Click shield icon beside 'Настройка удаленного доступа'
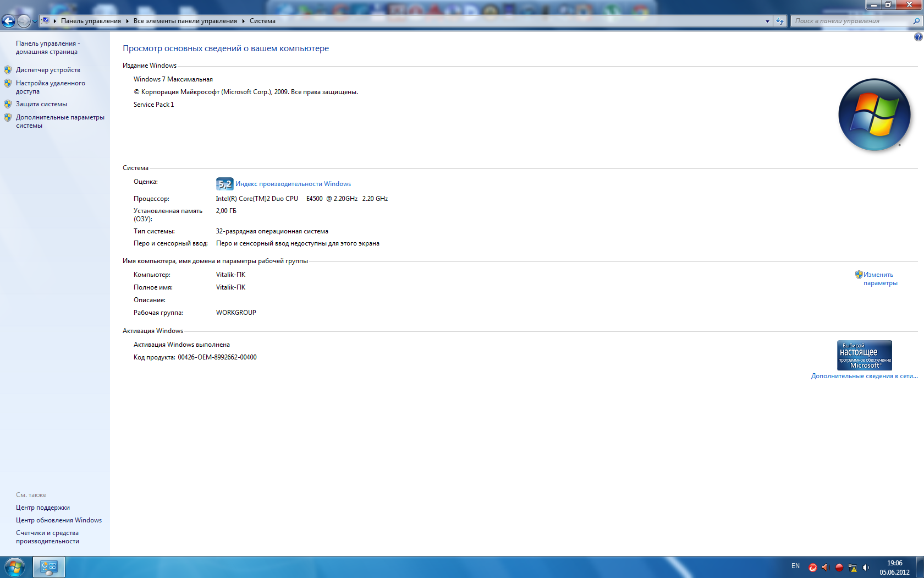Image resolution: width=924 pixels, height=578 pixels. 8,83
